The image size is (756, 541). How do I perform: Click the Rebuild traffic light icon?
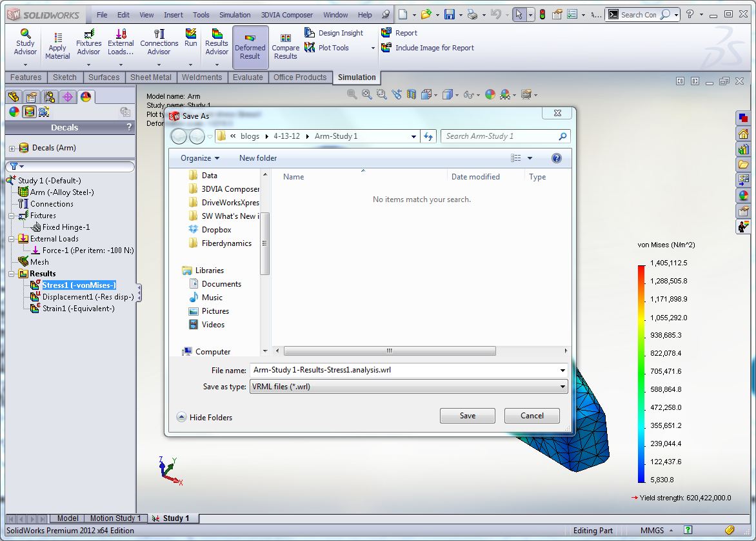click(542, 14)
